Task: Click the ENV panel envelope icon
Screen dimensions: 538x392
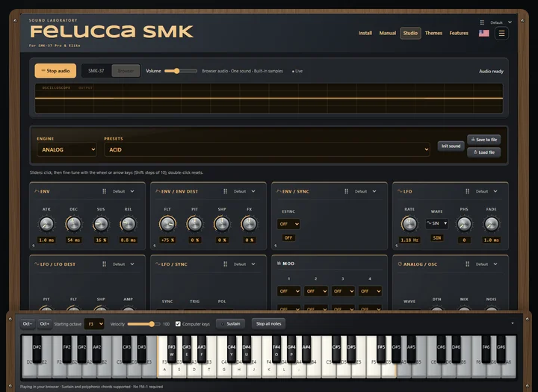Action: click(x=37, y=191)
